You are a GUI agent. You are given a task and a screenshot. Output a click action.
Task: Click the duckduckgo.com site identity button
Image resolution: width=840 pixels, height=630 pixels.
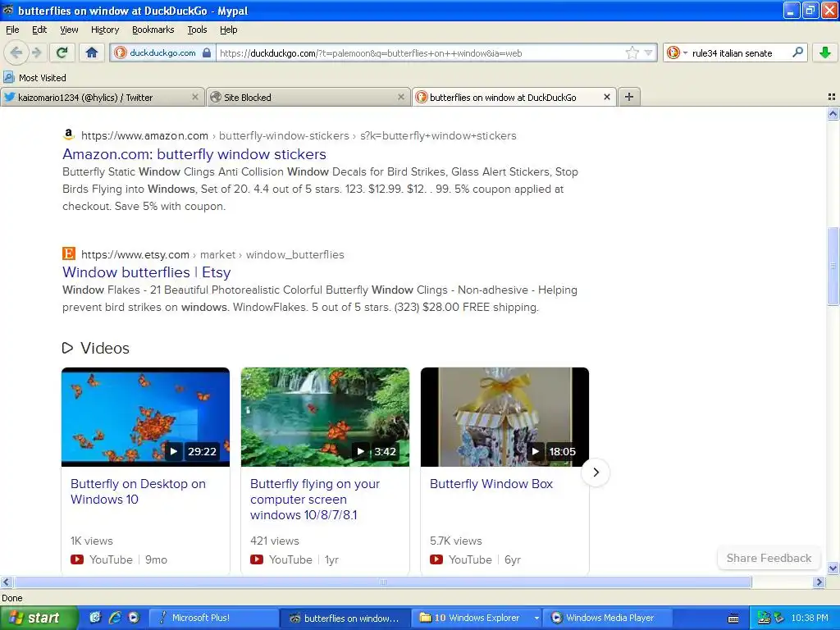tap(162, 52)
